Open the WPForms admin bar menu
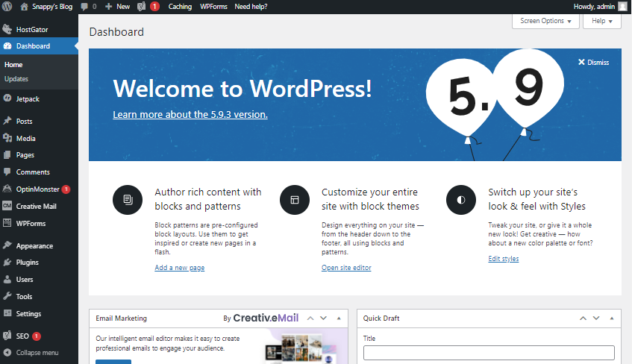 click(213, 6)
